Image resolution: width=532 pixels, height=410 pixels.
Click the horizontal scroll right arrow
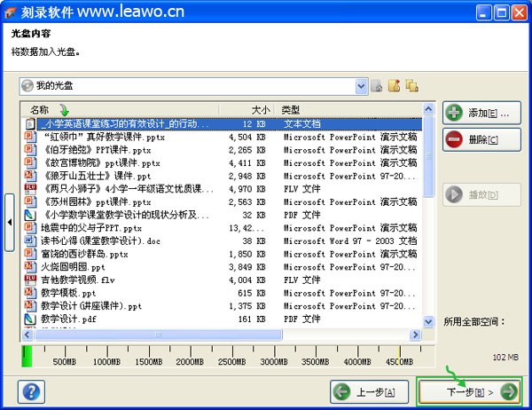coord(415,335)
